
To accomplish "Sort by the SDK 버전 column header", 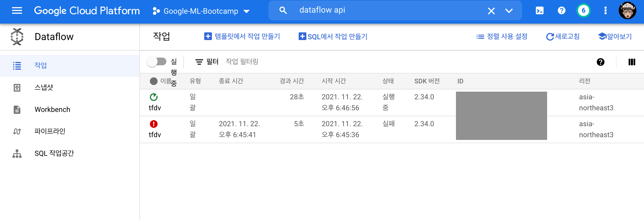I will click(427, 81).
